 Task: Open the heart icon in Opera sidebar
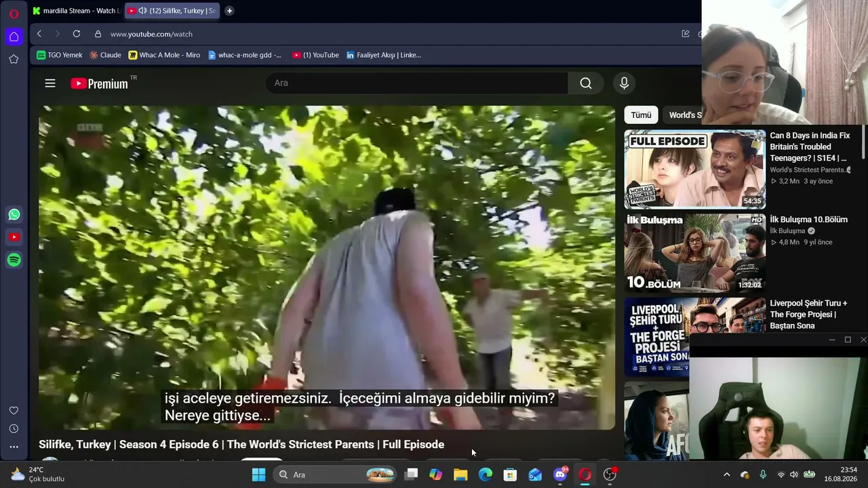(14, 411)
